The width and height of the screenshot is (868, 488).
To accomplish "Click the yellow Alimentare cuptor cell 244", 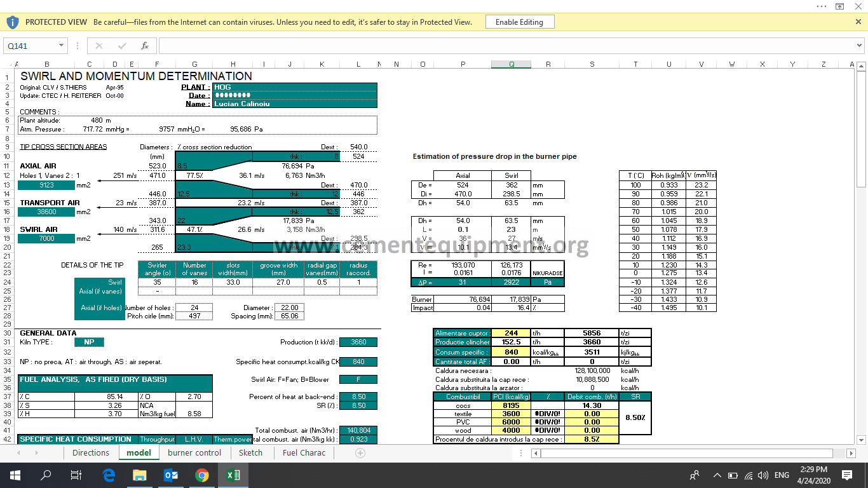I will pyautogui.click(x=512, y=333).
